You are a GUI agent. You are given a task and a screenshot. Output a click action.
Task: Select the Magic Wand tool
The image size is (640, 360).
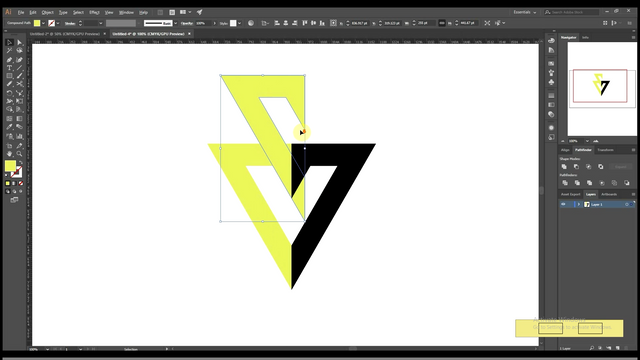[x=9, y=51]
